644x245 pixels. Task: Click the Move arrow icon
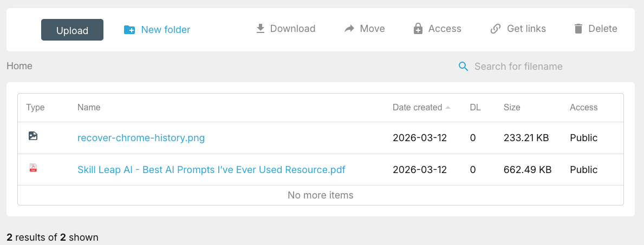tap(349, 29)
